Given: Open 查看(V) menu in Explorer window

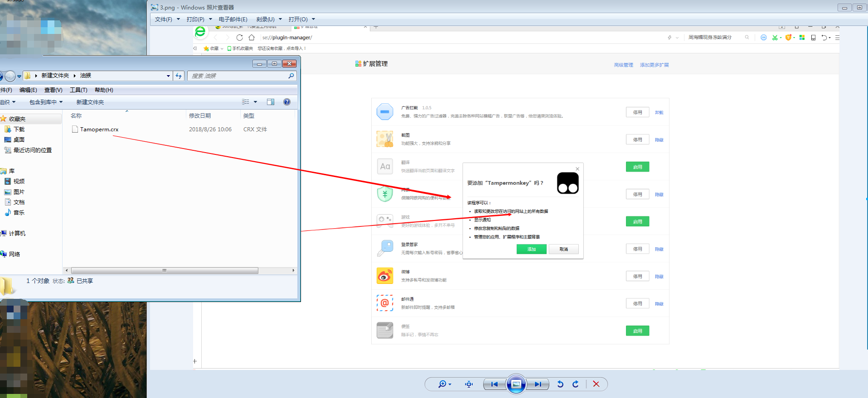Looking at the screenshot, I should (53, 90).
